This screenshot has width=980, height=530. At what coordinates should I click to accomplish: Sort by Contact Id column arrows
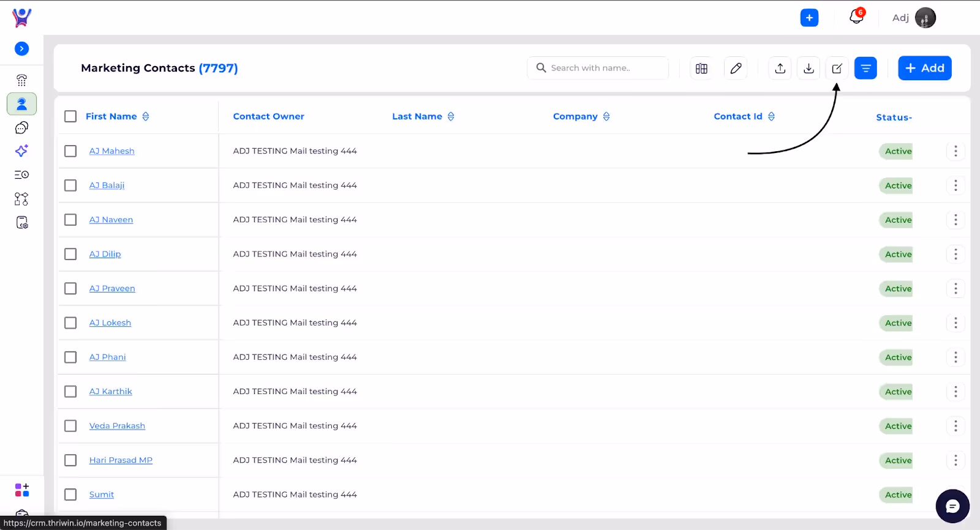[x=771, y=116]
